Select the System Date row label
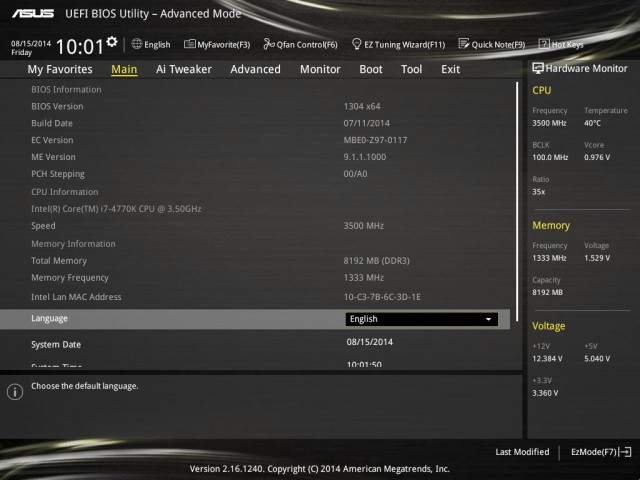Image resolution: width=640 pixels, height=480 pixels. click(56, 344)
